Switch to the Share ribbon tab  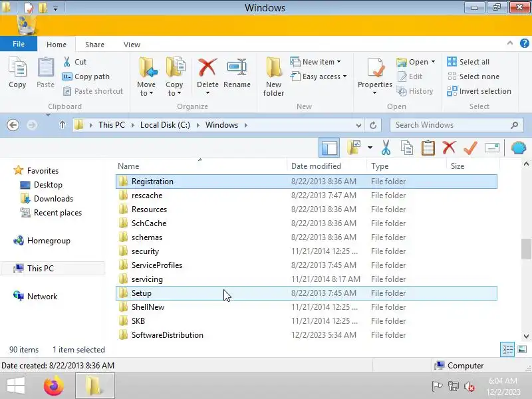click(94, 45)
